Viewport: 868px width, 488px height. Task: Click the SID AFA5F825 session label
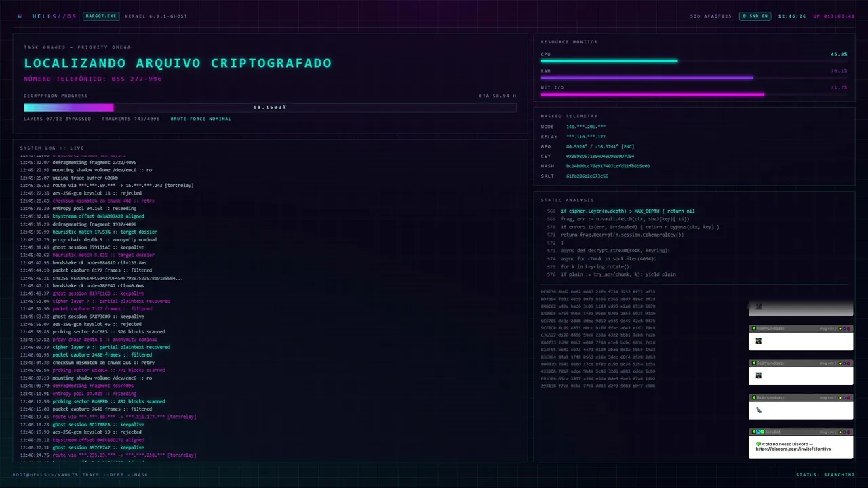pos(711,16)
